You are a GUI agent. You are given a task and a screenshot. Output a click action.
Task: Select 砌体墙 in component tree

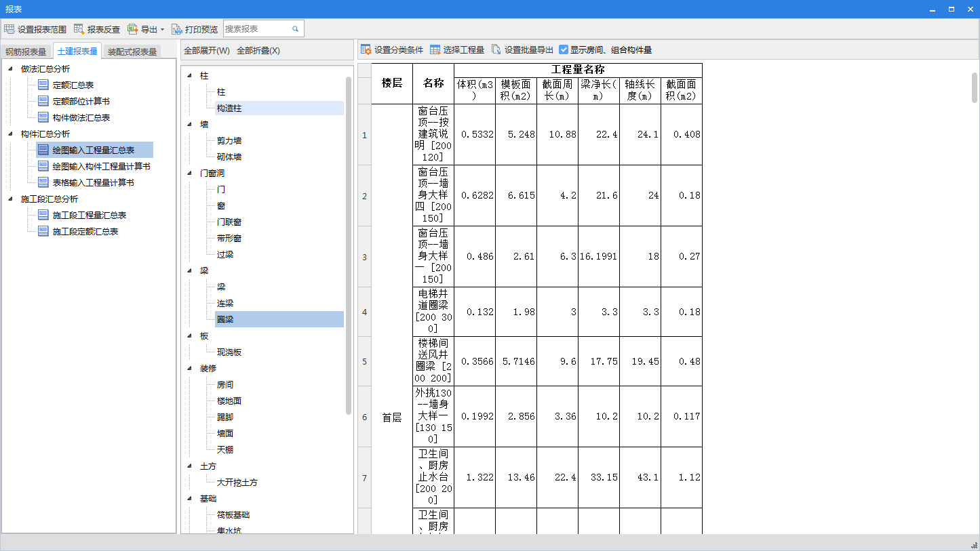(229, 157)
